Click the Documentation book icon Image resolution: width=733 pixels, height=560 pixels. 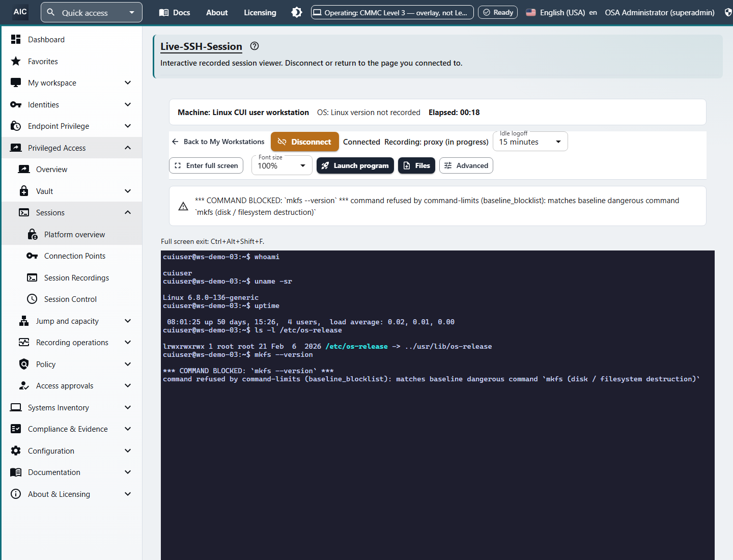pyautogui.click(x=16, y=472)
